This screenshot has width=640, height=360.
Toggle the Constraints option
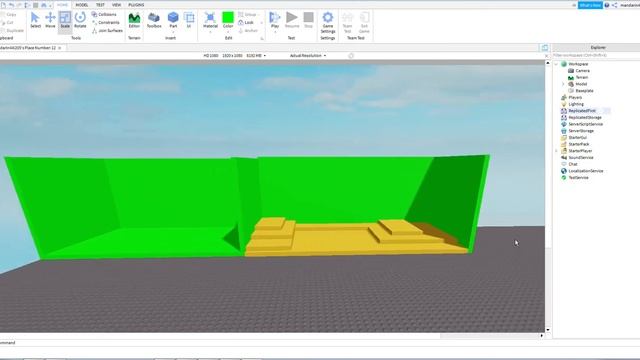106,22
